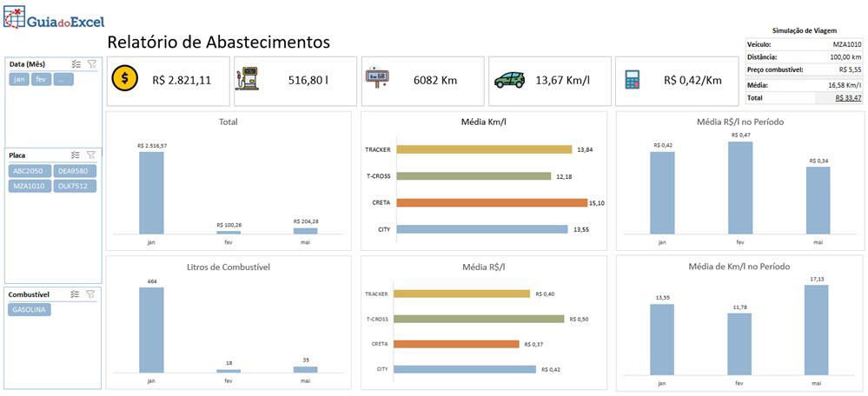Viewport: 868px width, 396px height.
Task: Click the Média R$/l chart title
Action: click(484, 267)
